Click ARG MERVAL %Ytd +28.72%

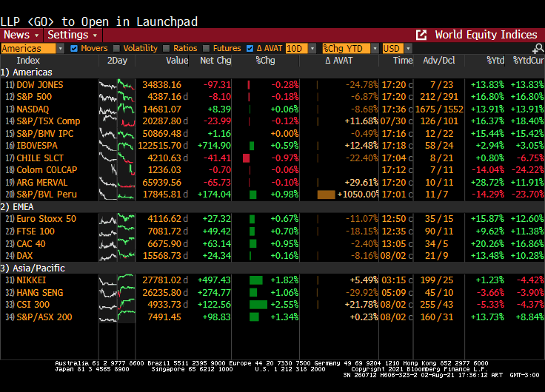pos(487,182)
